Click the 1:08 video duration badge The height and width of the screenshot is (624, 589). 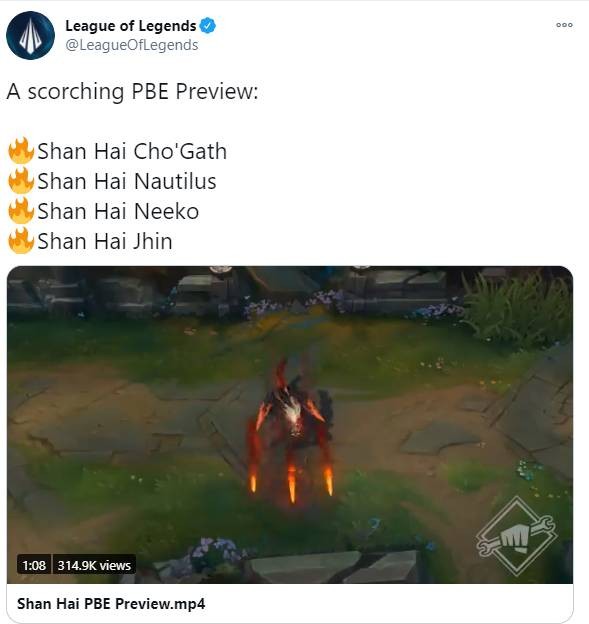coord(34,565)
